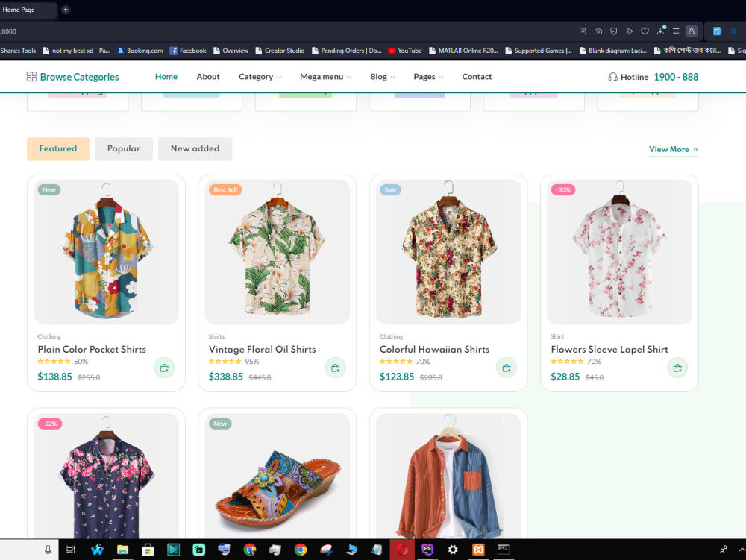This screenshot has width=746, height=560.
Task: Open the browser profile account icon
Action: [692, 31]
